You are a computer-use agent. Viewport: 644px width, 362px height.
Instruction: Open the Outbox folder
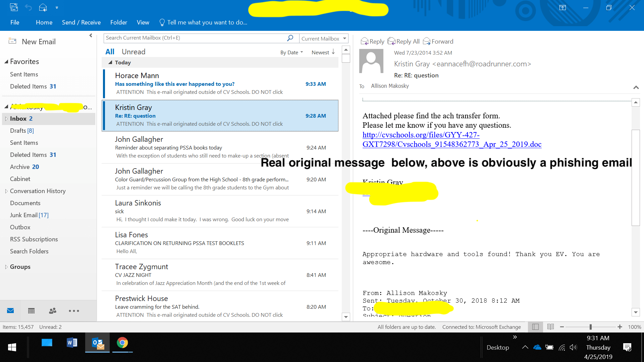20,227
